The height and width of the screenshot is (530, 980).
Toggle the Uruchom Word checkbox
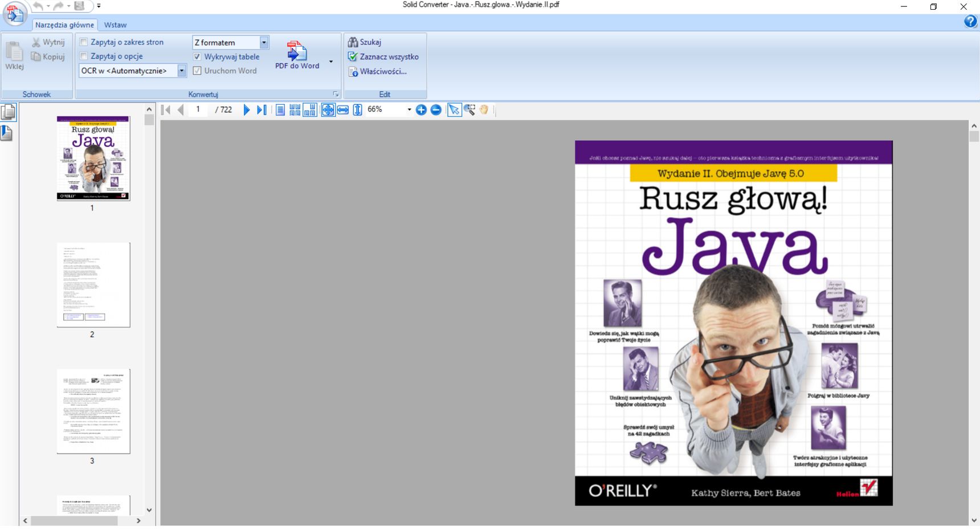point(197,71)
